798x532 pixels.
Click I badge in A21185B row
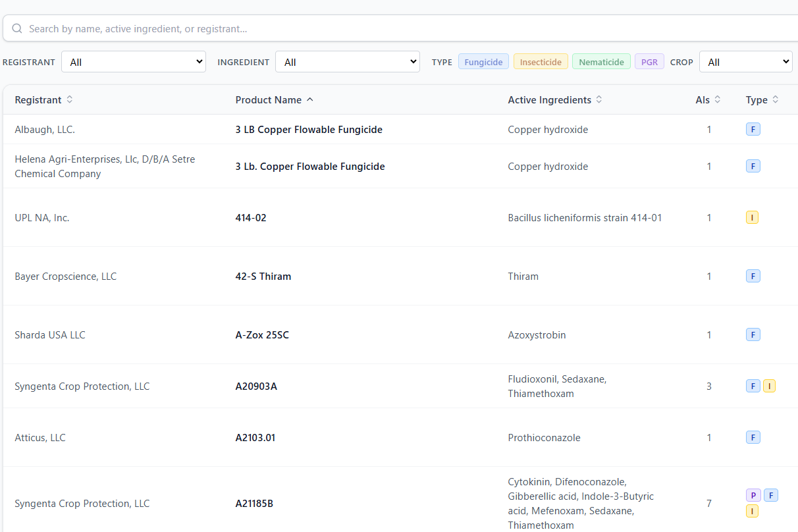click(752, 511)
